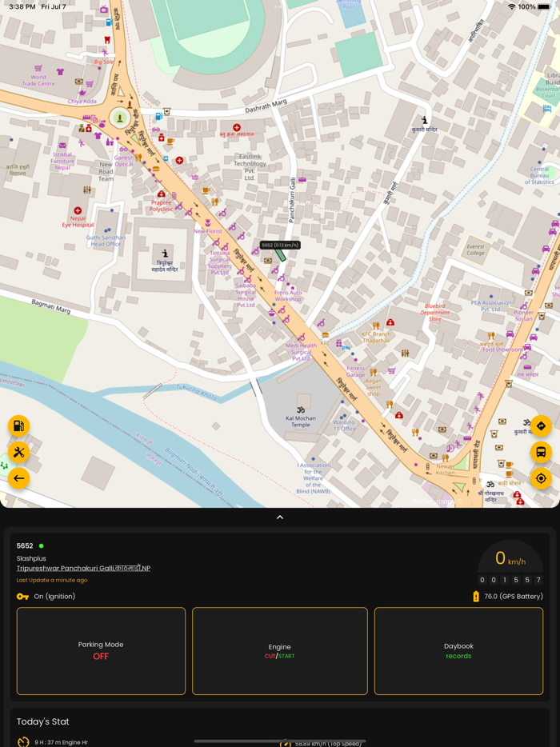Tap the Wi-Fi icon in status bar
This screenshot has height=747, width=560.
pos(512,6)
